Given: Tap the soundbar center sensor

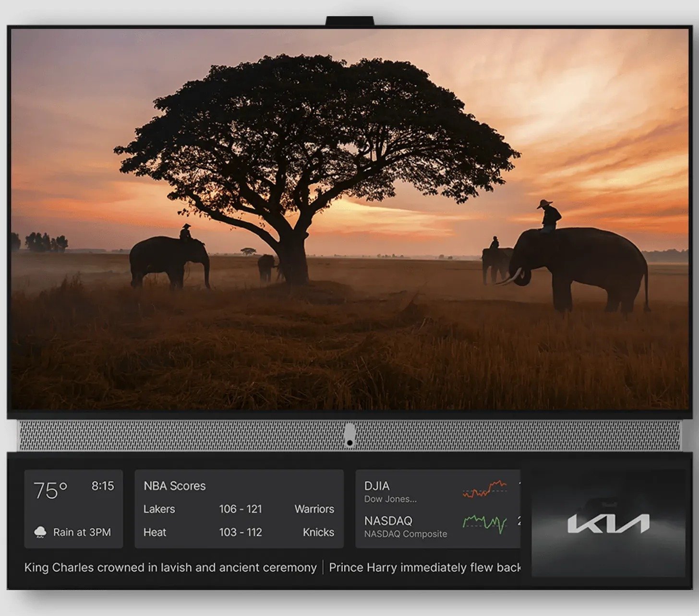Looking at the screenshot, I should [x=350, y=435].
